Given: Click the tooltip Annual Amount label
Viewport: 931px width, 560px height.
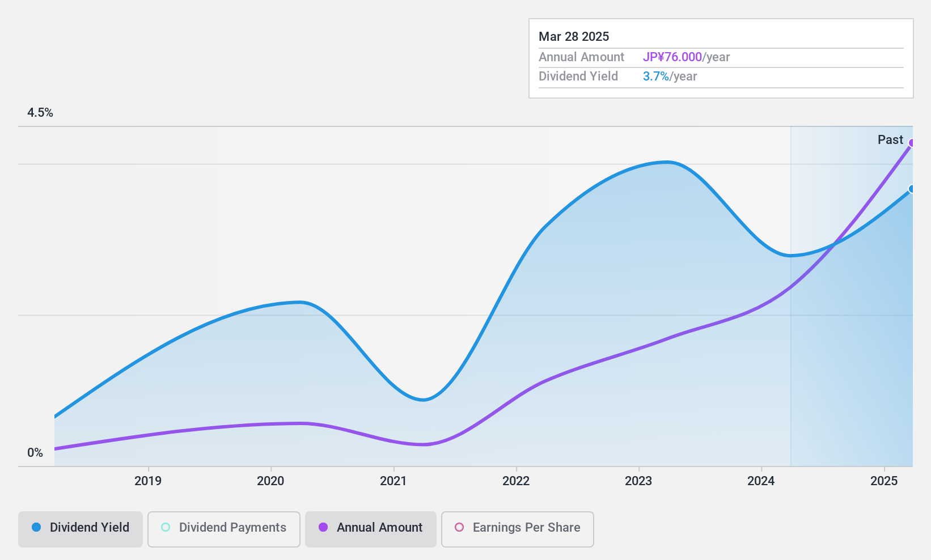Looking at the screenshot, I should click(581, 57).
